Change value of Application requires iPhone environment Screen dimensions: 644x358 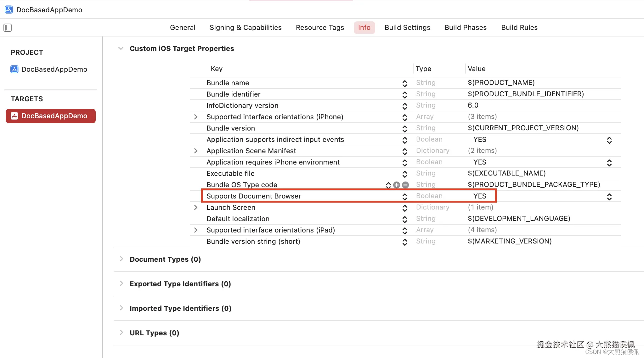609,163
